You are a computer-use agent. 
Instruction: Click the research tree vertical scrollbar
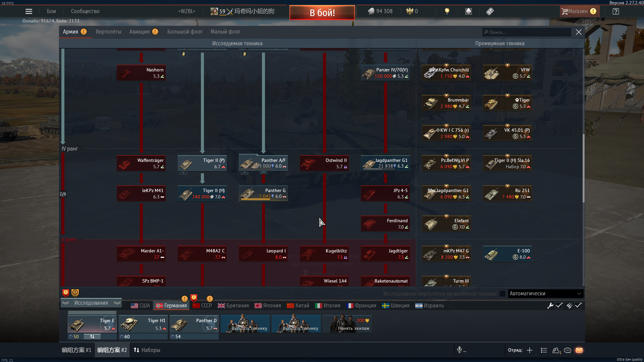pyautogui.click(x=583, y=168)
